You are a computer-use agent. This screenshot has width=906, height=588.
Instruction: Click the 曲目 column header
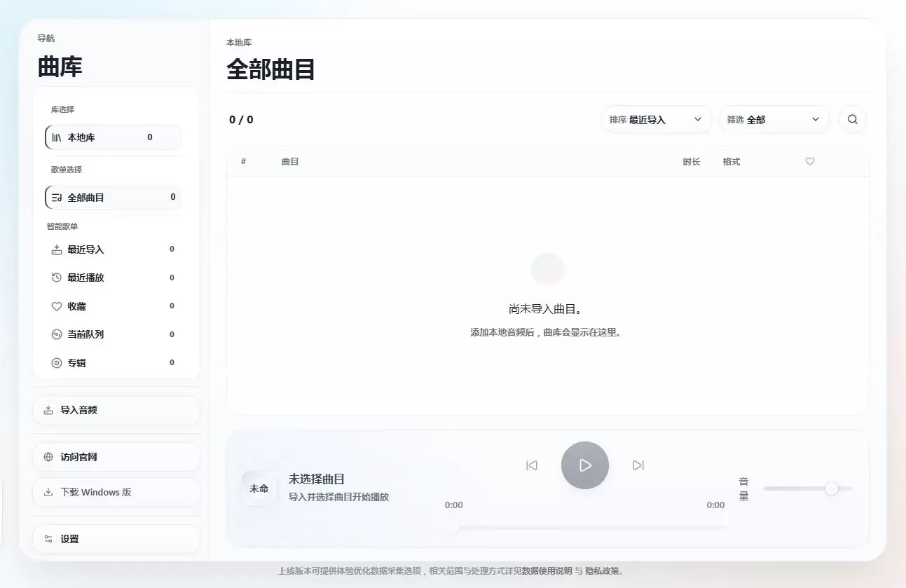click(290, 162)
